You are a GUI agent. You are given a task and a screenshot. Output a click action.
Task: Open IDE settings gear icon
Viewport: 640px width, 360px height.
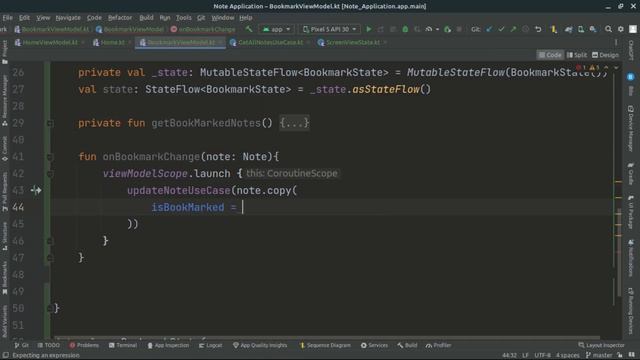(620, 29)
